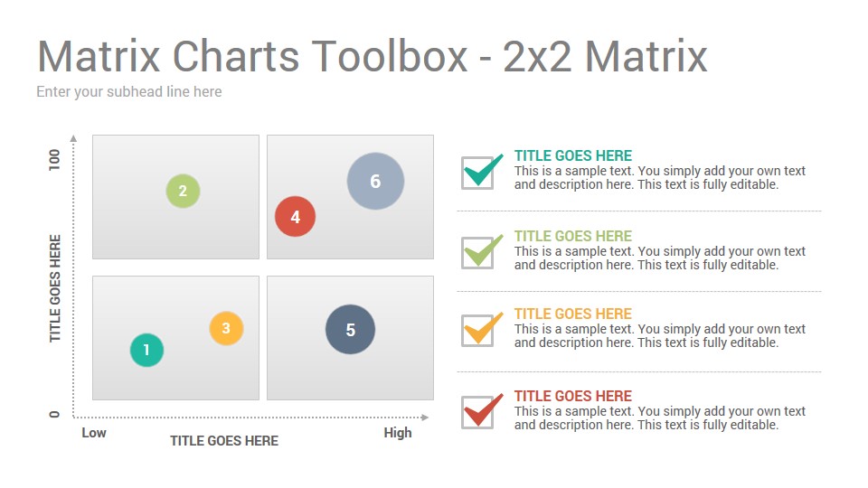Click the green bubble numbered 2

[184, 191]
